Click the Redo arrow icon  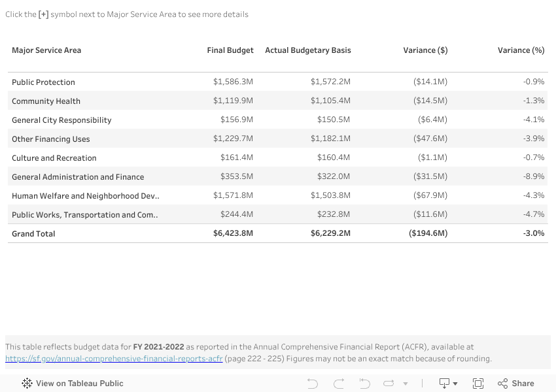coord(339,384)
